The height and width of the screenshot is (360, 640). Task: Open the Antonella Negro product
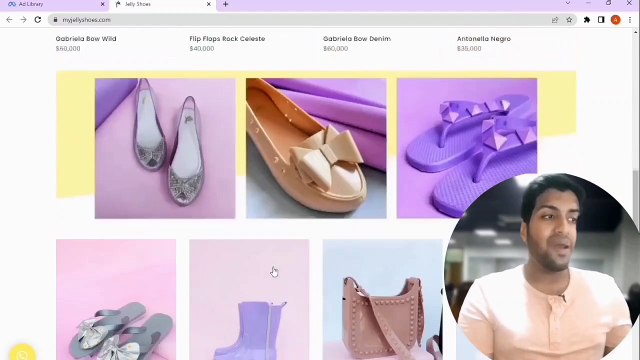(x=484, y=39)
